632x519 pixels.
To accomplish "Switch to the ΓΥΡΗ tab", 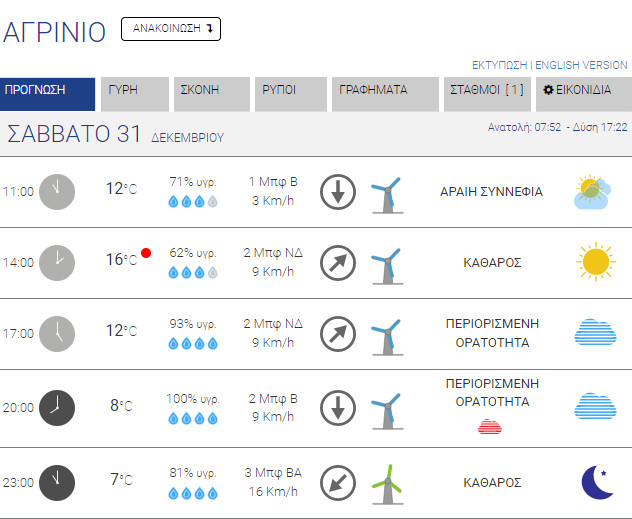I will click(133, 90).
